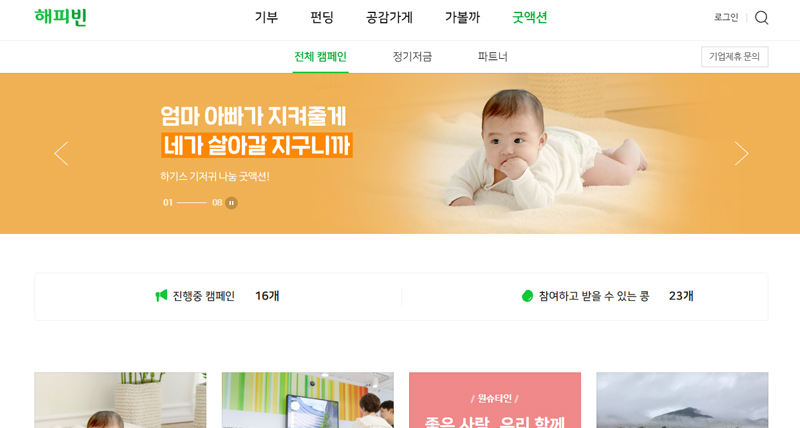800x428 pixels.
Task: Click the green bean icon
Action: coord(528,296)
